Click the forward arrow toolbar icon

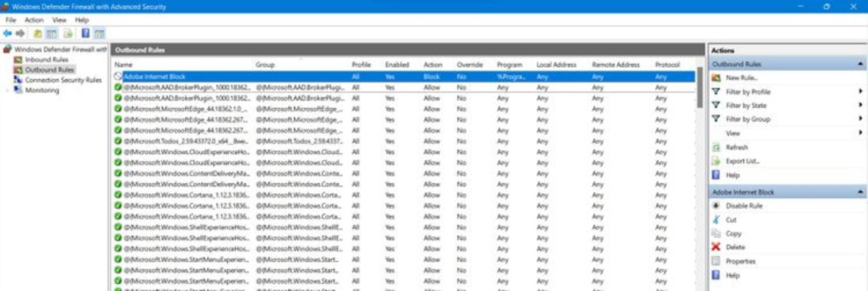pyautogui.click(x=20, y=33)
